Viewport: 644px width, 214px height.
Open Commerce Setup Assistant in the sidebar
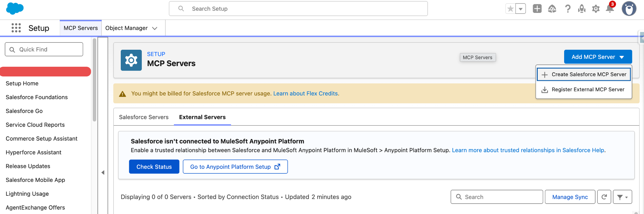(42, 139)
